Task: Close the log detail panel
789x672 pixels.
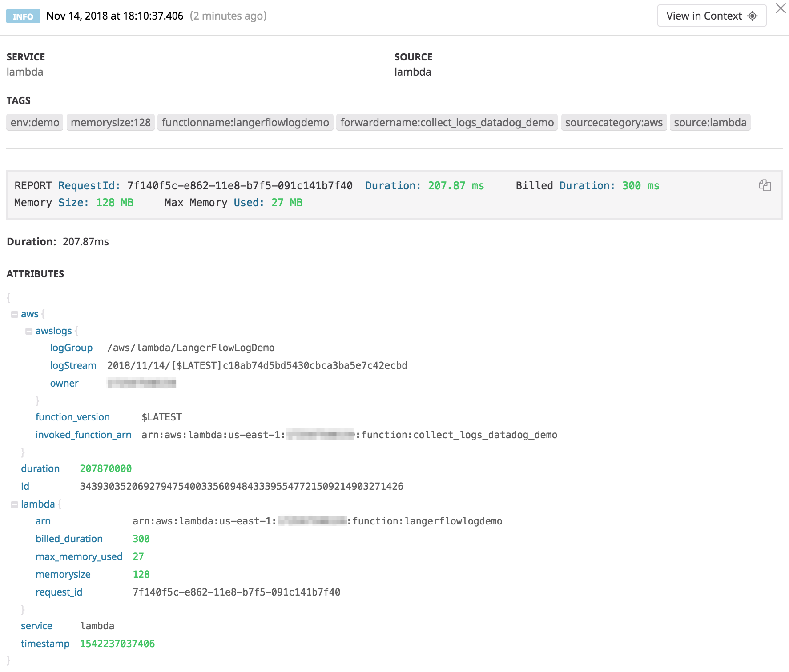Action: (x=781, y=8)
